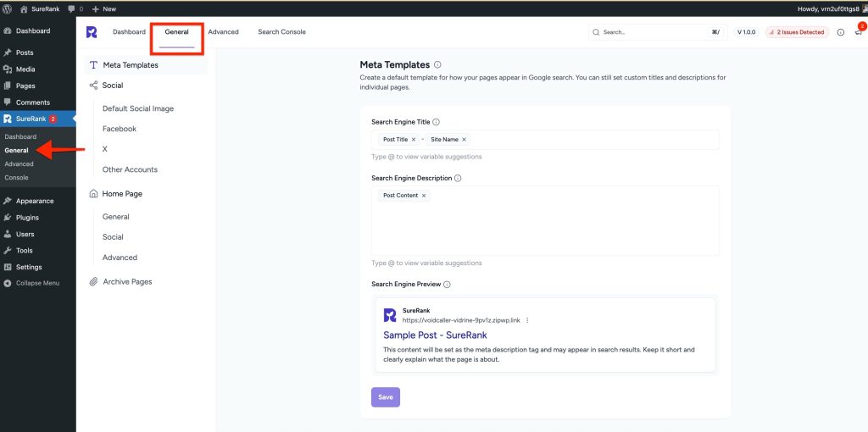Remove the Site Name variable tag

tap(464, 140)
